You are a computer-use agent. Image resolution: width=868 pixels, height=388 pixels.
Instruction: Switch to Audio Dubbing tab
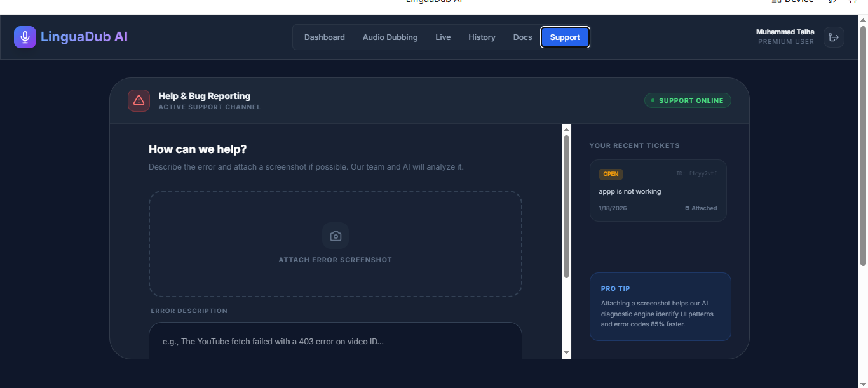pos(390,37)
